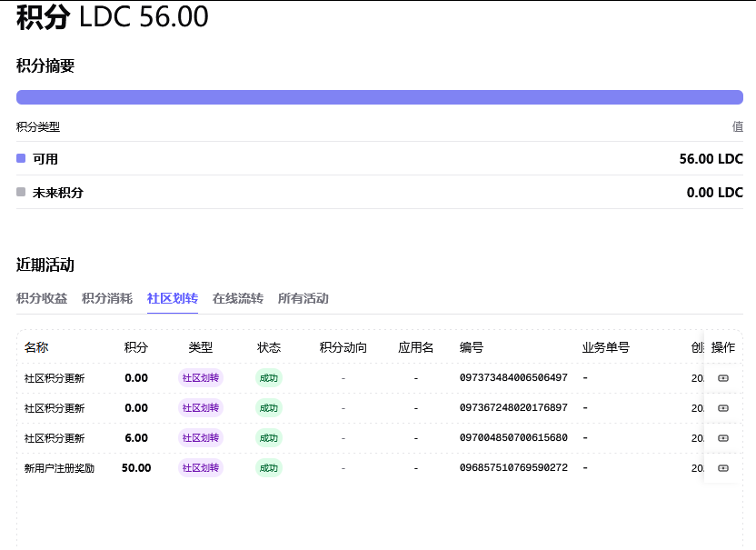This screenshot has height=550, width=756.
Task: Click the 编号 column header
Action: (472, 347)
